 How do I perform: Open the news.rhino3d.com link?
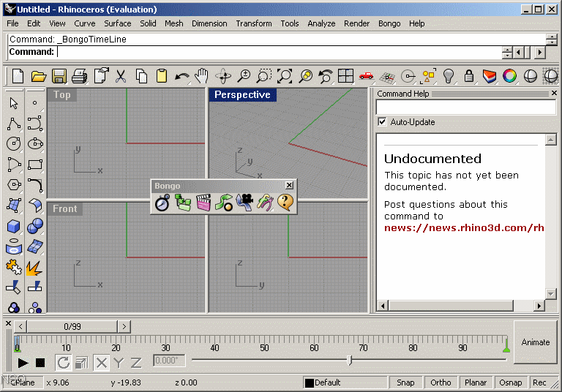click(x=464, y=228)
